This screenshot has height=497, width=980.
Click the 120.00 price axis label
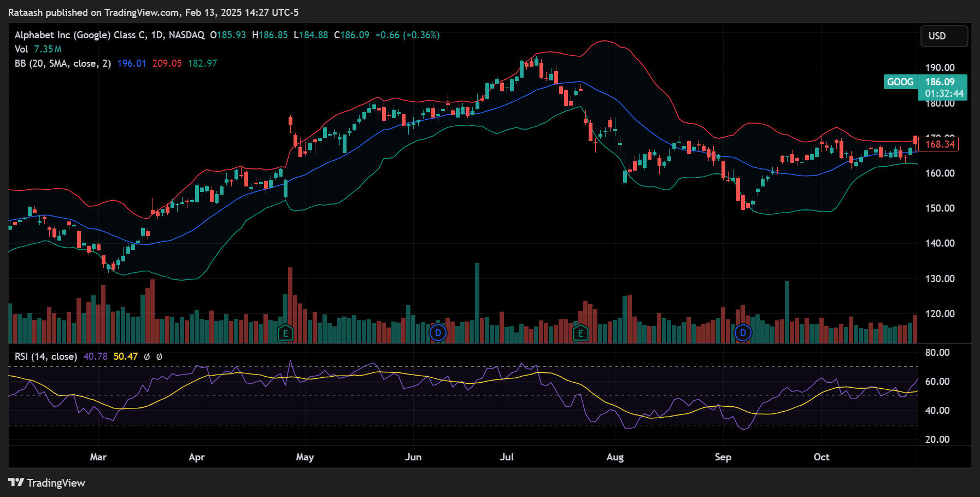940,314
